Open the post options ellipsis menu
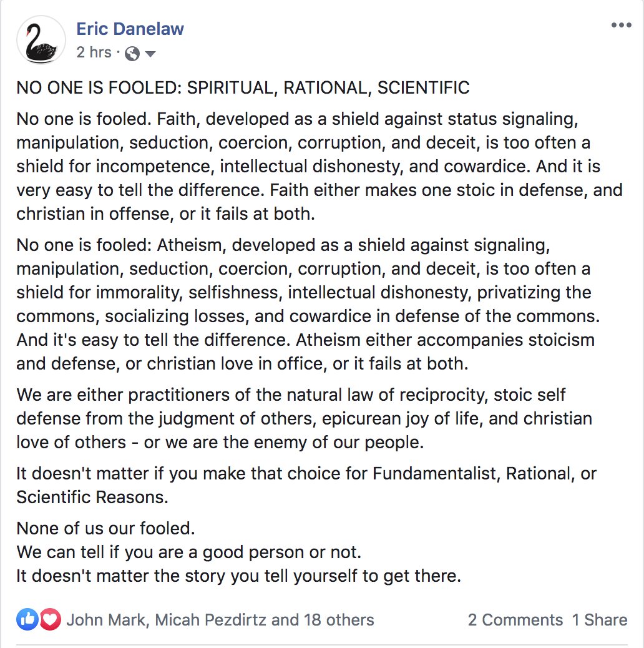Viewport: 644px width, 648px height. (x=621, y=24)
